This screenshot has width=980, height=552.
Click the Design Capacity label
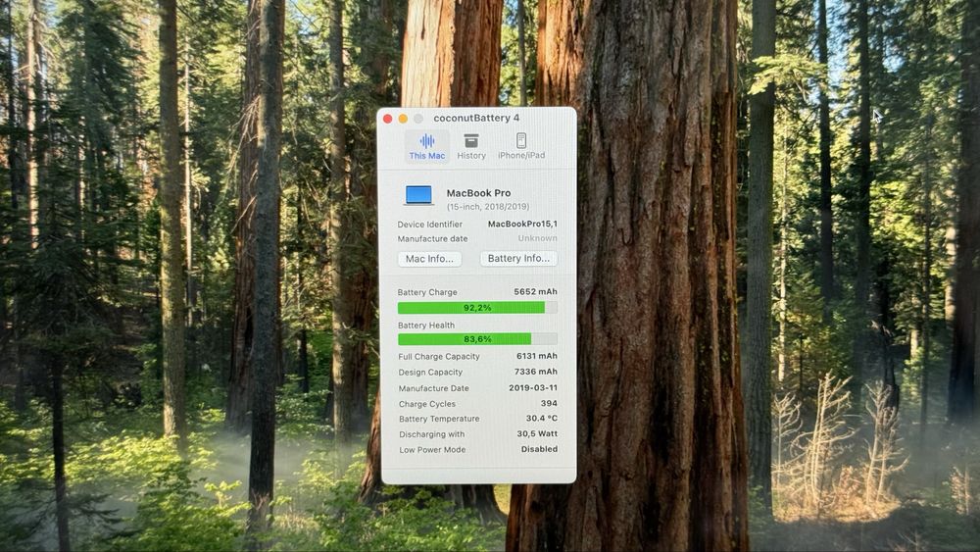pyautogui.click(x=430, y=372)
